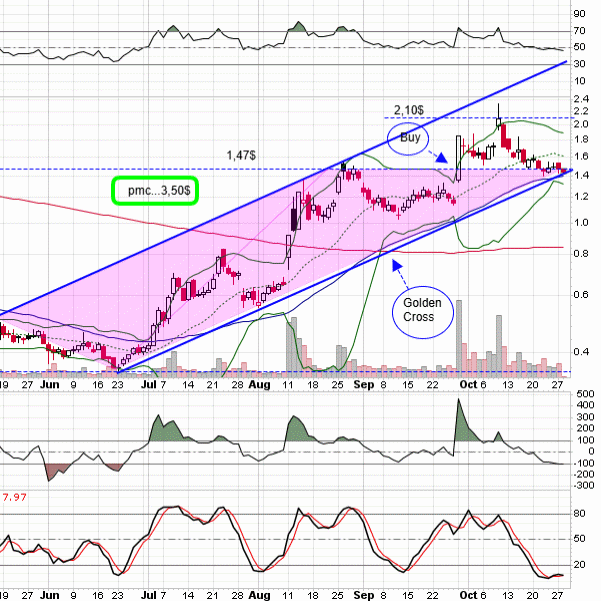
Task: Click "Oct" on the bottom stochastic date axis
Action: [464, 593]
